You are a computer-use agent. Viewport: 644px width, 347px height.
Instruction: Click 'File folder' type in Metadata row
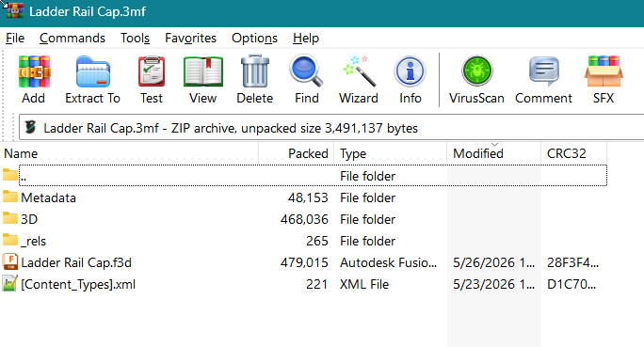(367, 197)
